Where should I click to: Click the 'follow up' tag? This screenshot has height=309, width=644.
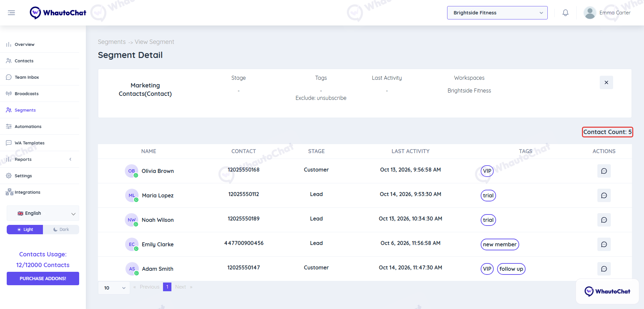511,269
